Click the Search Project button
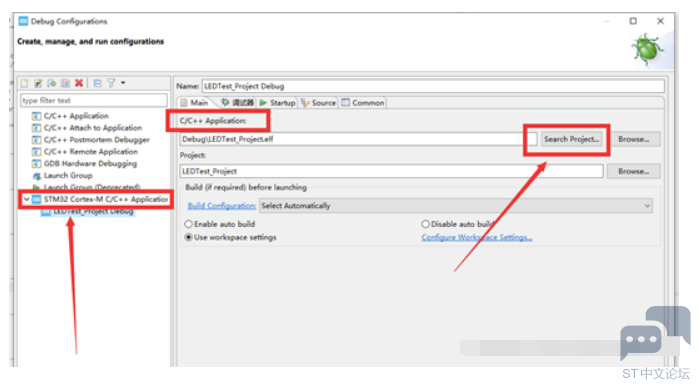Screen dimensions: 699x389 coord(571,139)
